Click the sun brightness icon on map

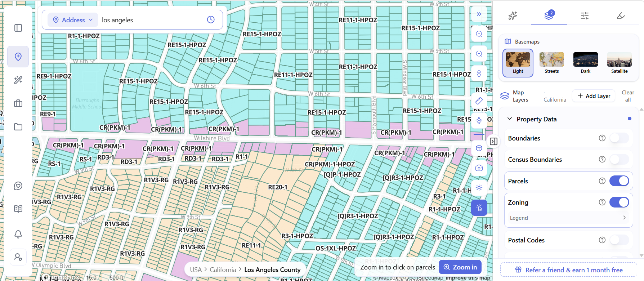tap(479, 188)
